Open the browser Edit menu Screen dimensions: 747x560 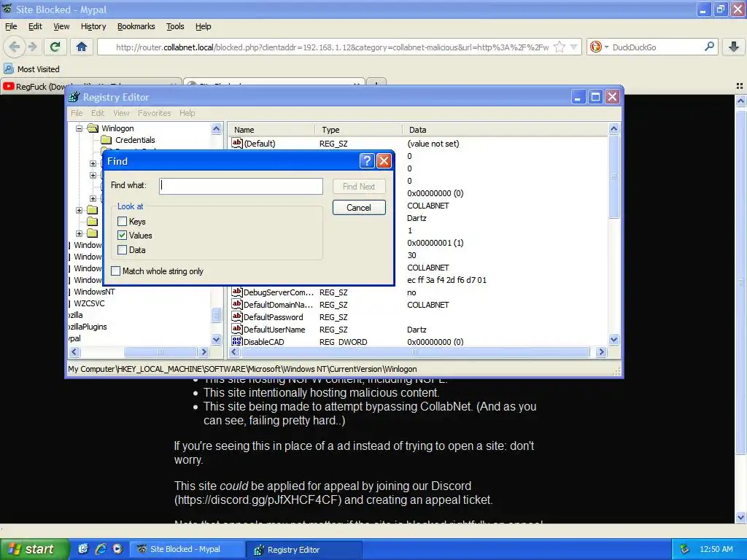click(x=35, y=27)
